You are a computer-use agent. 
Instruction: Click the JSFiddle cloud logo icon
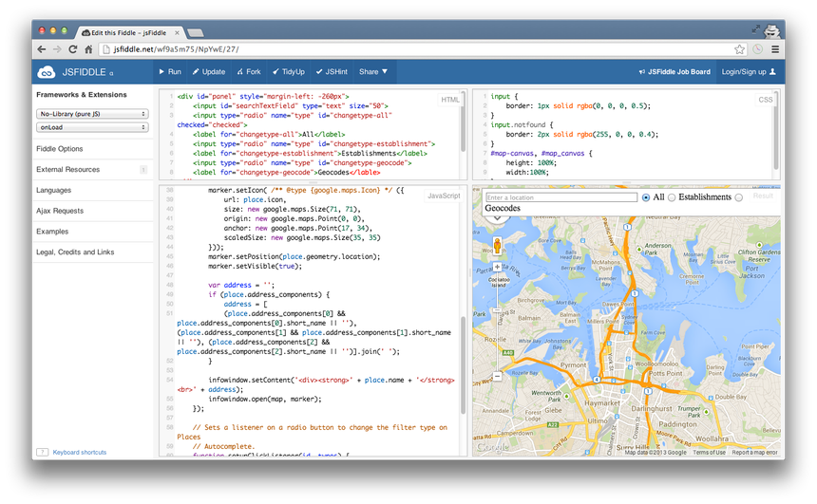[x=46, y=71]
